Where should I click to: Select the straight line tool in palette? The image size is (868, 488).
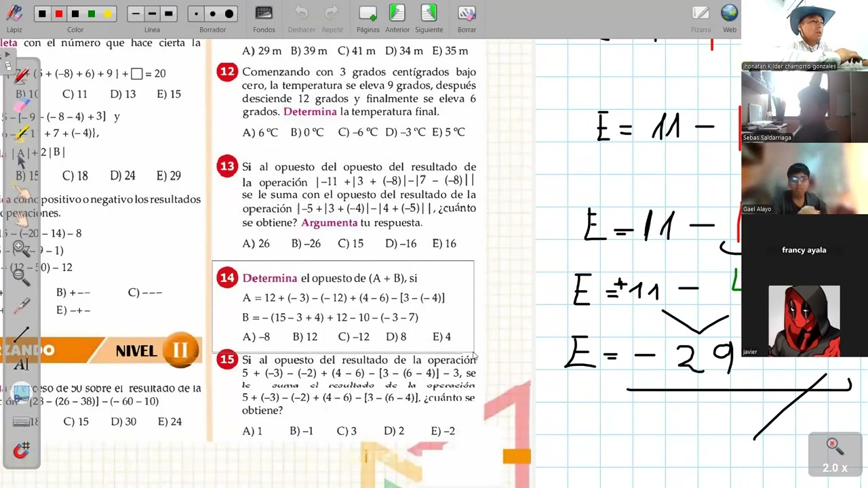[21, 334]
